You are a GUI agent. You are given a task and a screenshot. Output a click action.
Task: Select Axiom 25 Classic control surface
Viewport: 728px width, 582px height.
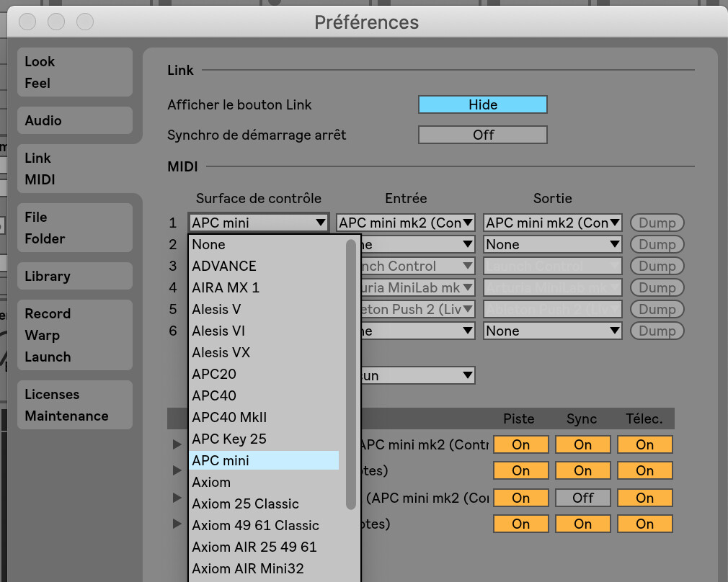[265, 503]
